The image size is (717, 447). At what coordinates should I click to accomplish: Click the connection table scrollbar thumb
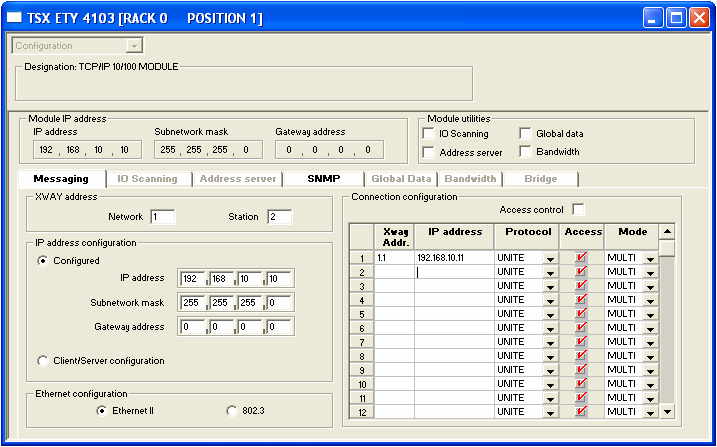667,248
